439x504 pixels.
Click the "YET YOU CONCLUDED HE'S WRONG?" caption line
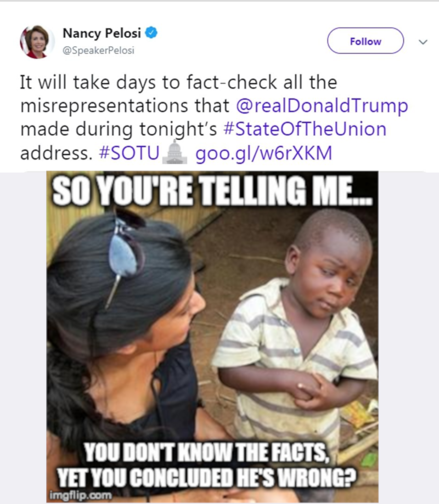click(207, 477)
